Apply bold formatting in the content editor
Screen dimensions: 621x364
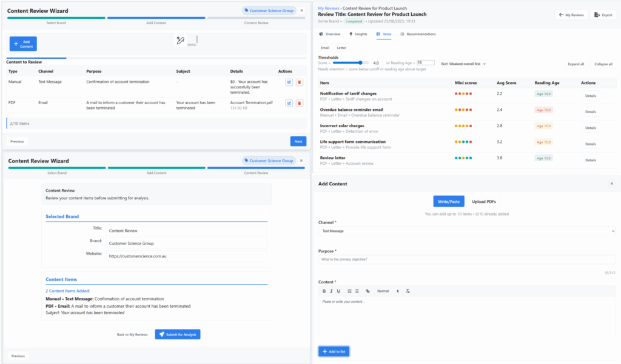click(x=324, y=291)
